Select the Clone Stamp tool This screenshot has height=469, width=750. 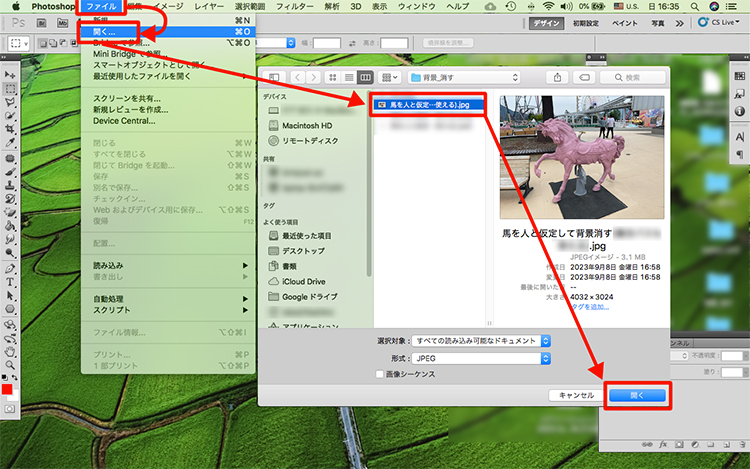click(10, 185)
